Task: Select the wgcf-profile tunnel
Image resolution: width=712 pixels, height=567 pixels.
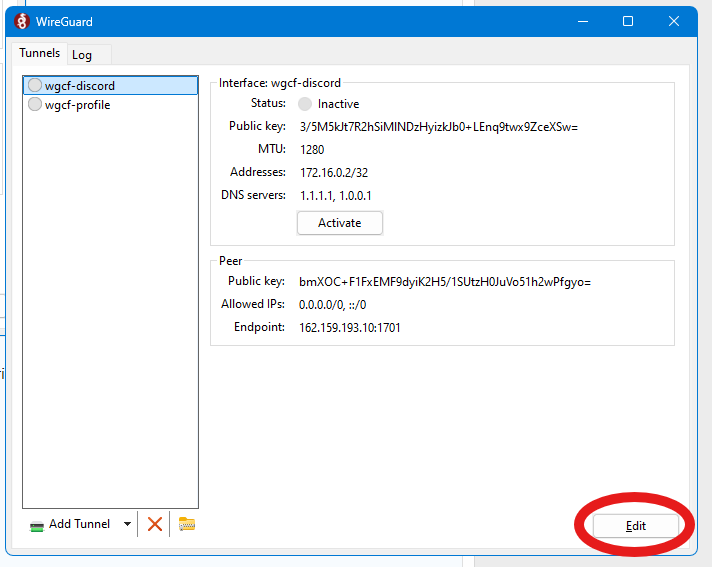Action: click(x=111, y=104)
